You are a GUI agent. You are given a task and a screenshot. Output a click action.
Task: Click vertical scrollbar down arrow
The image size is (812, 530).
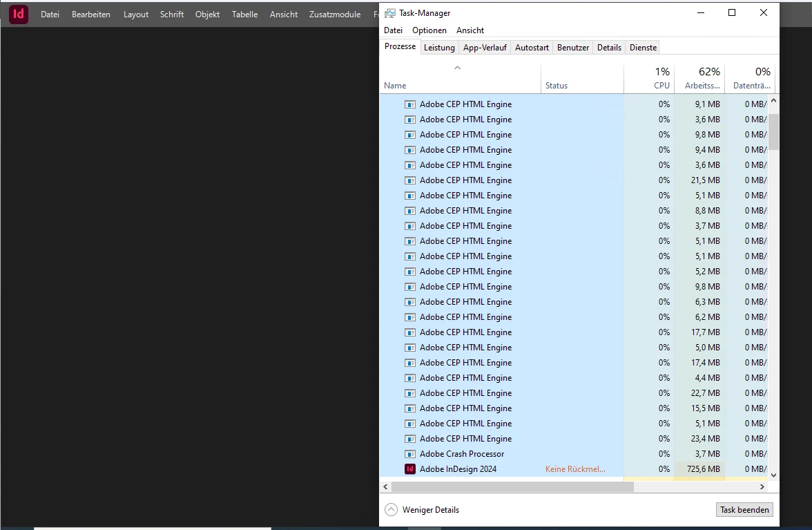773,475
